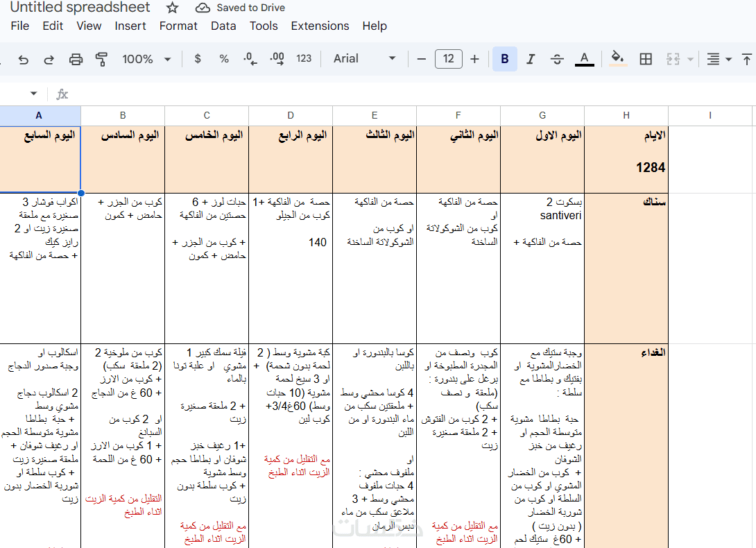Select column B header
Screen dimensions: 756x548
tap(123, 116)
